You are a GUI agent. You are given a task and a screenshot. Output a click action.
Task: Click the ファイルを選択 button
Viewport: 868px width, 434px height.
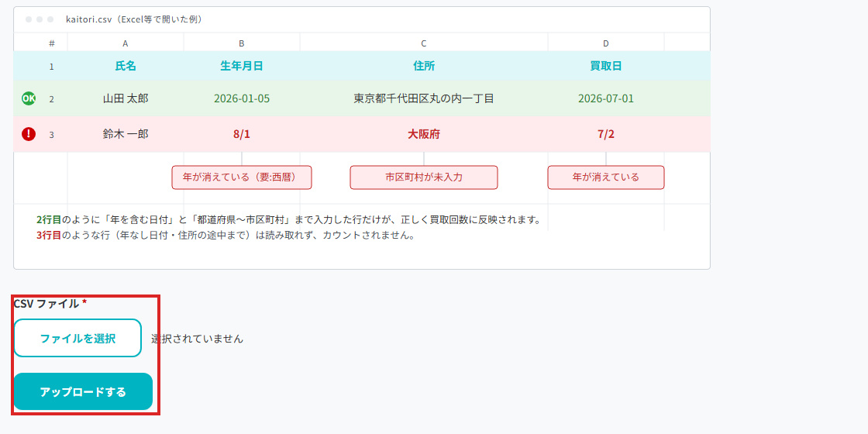coord(77,338)
